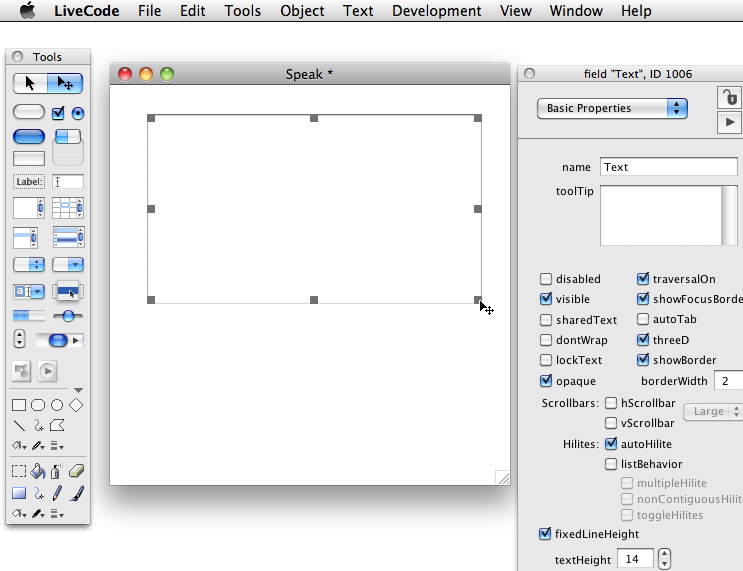The height and width of the screenshot is (571, 743).
Task: Open the Window menu
Action: (x=576, y=10)
